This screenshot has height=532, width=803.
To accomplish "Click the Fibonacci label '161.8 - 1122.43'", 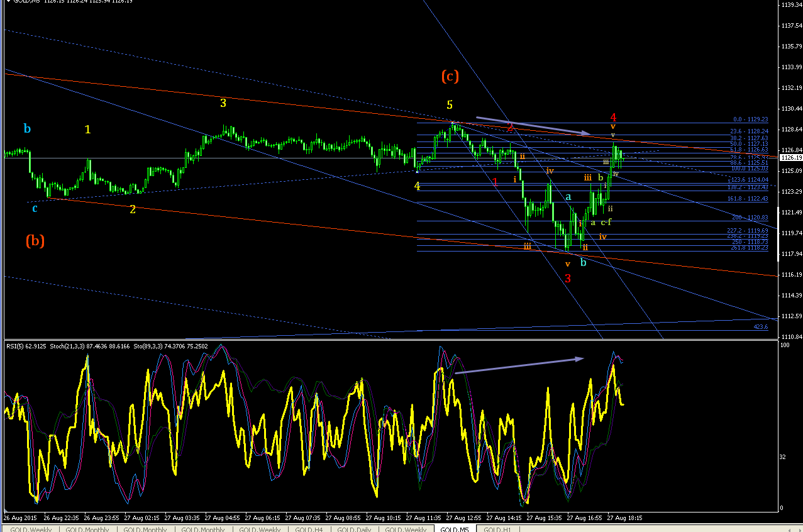I will pos(748,199).
